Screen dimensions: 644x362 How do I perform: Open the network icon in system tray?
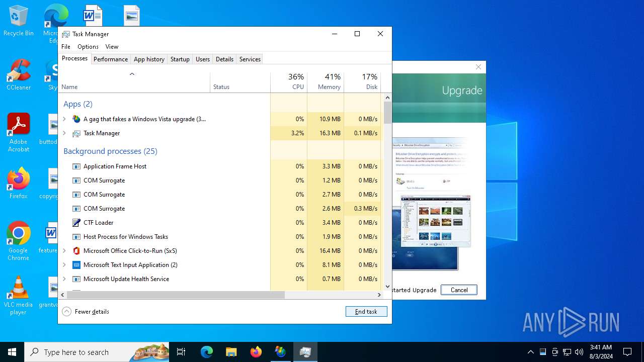[567, 352]
